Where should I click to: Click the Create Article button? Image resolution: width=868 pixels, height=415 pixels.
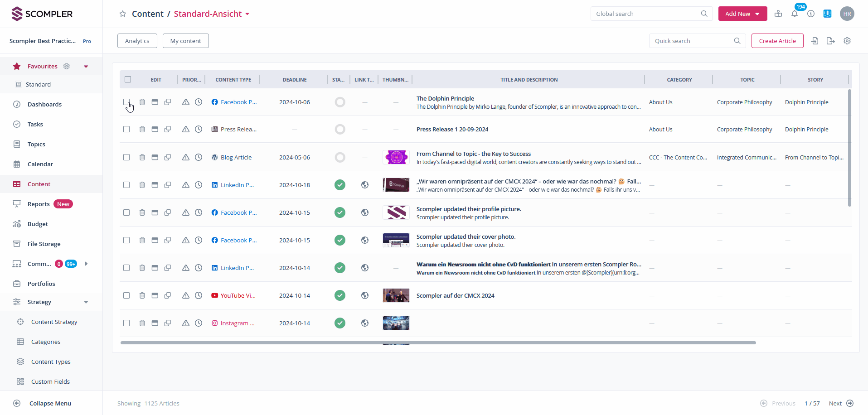777,41
